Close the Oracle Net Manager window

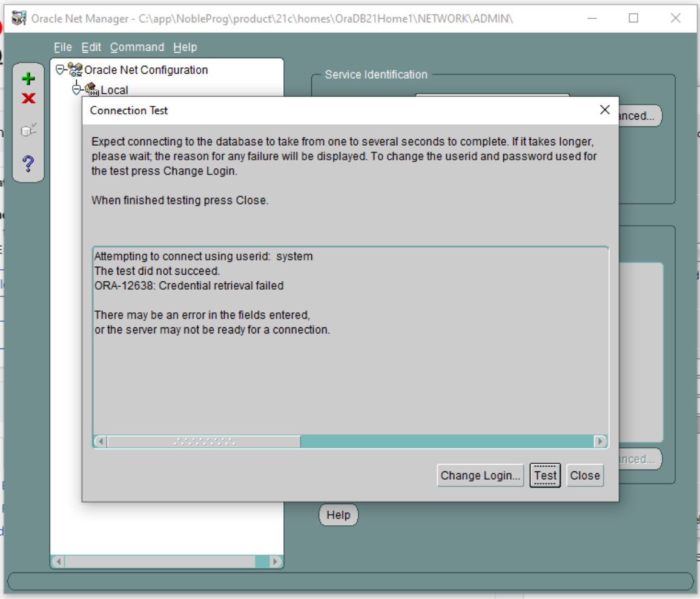[x=675, y=18]
